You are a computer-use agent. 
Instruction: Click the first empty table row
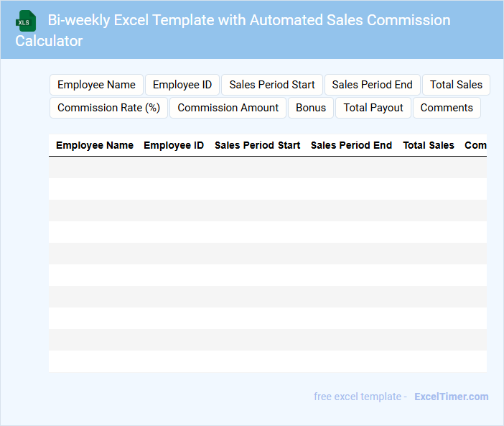point(267,167)
